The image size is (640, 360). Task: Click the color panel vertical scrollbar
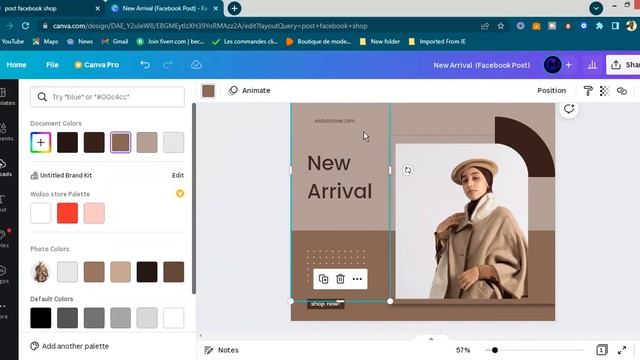(194, 198)
